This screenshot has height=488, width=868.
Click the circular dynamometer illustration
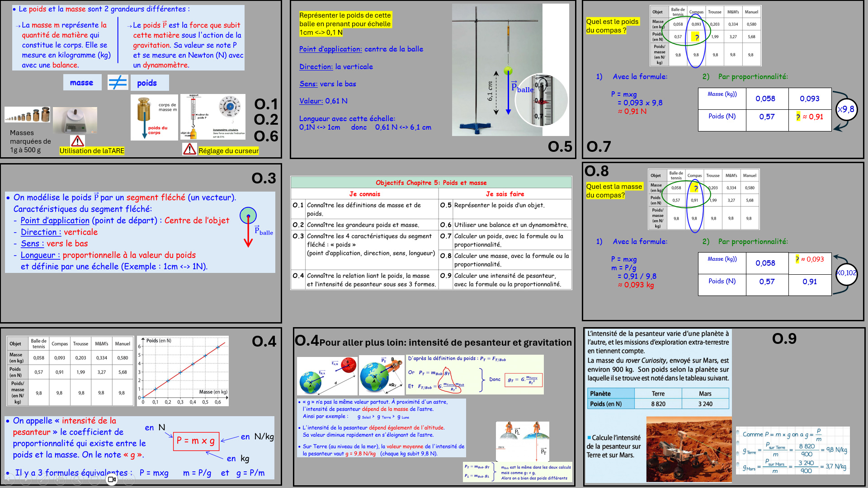pyautogui.click(x=230, y=107)
